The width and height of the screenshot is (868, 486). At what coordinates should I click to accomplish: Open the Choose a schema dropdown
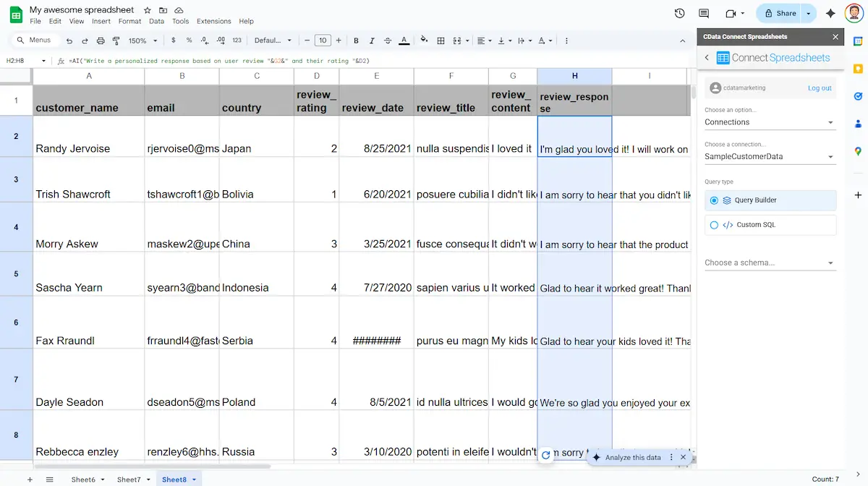click(770, 262)
